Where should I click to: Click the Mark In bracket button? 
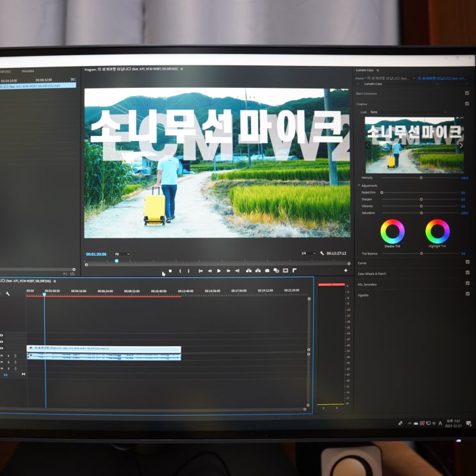coord(180,271)
